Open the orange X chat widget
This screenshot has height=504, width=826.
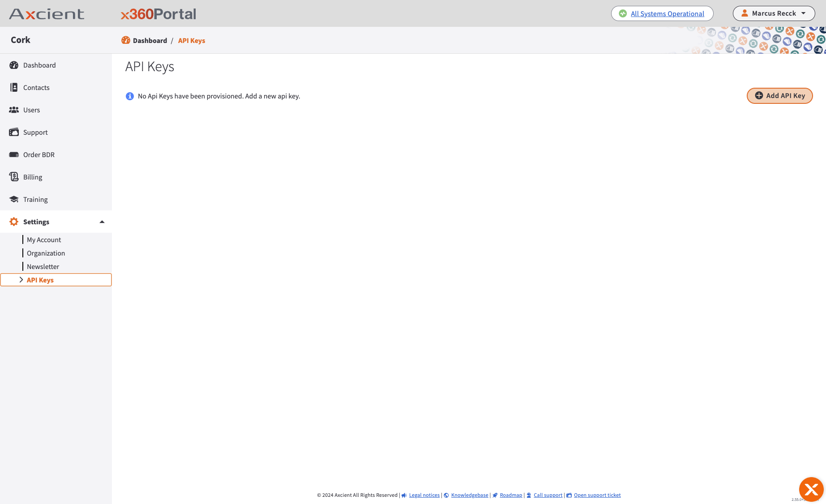coord(811,490)
